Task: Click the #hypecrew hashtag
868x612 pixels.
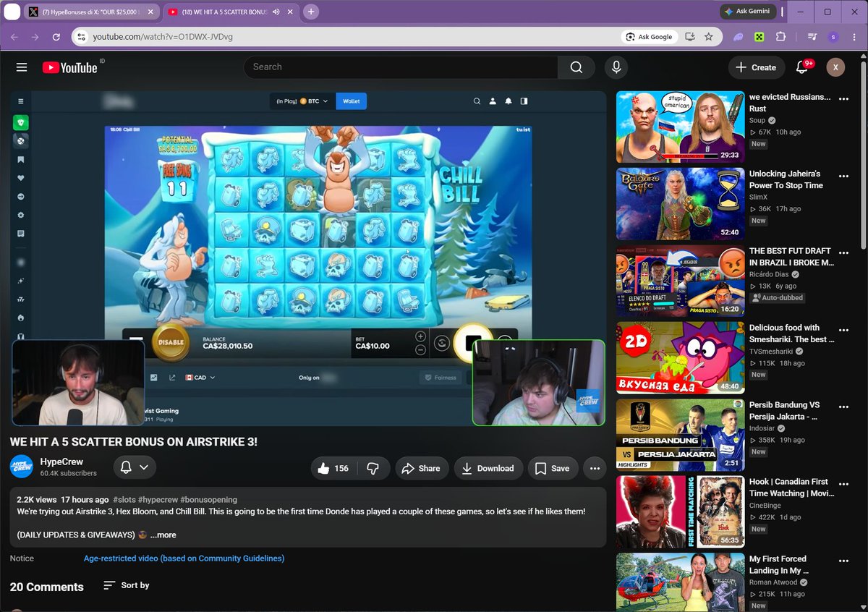Action: [x=158, y=499]
